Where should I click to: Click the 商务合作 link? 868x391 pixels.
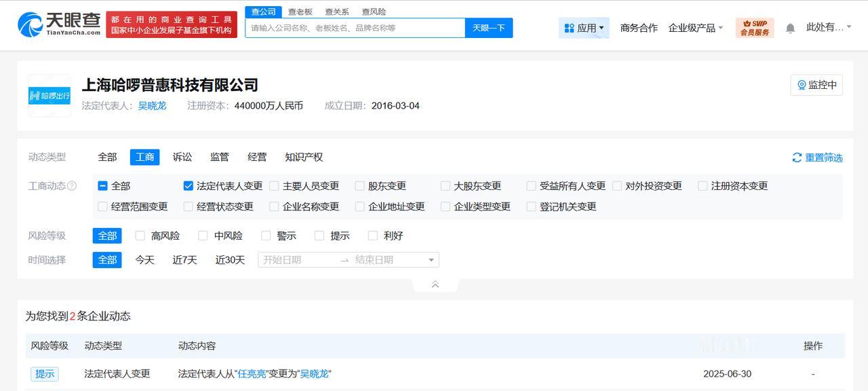(x=639, y=28)
